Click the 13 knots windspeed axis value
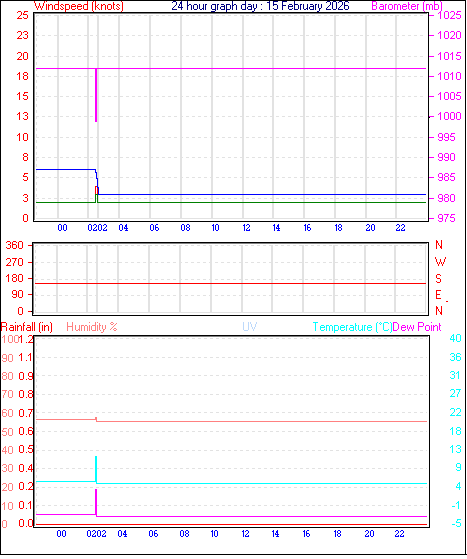 click(22, 116)
